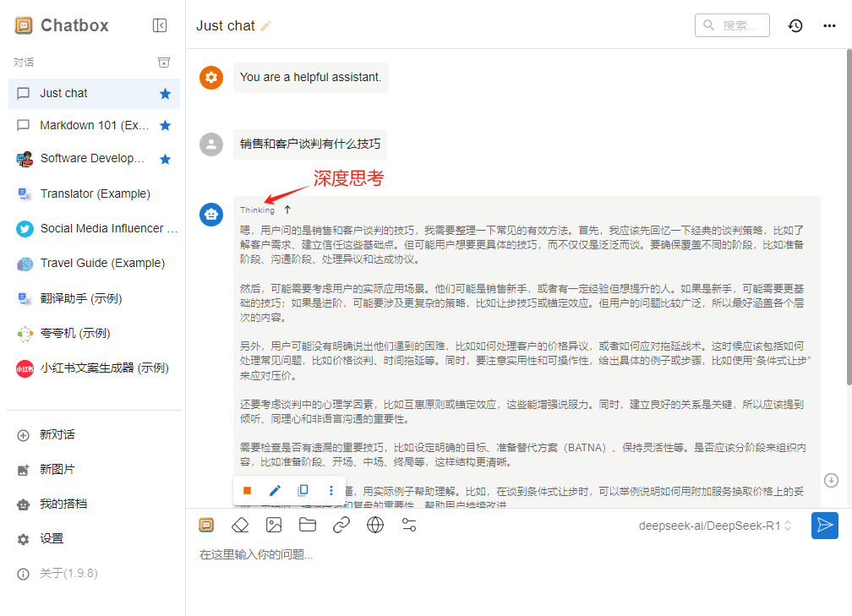The width and height of the screenshot is (852, 616).
Task: Click the message input field
Action: (x=507, y=555)
